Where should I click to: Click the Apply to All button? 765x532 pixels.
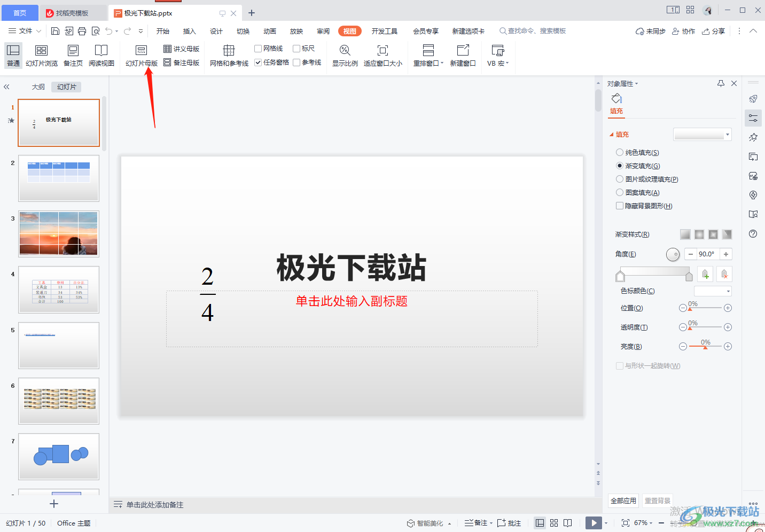[x=623, y=500]
